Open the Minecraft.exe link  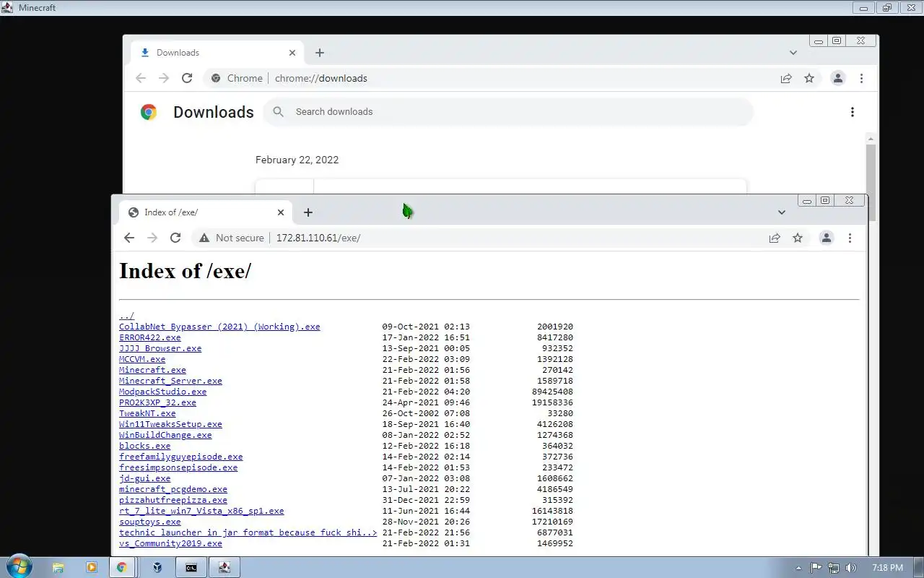pos(152,370)
